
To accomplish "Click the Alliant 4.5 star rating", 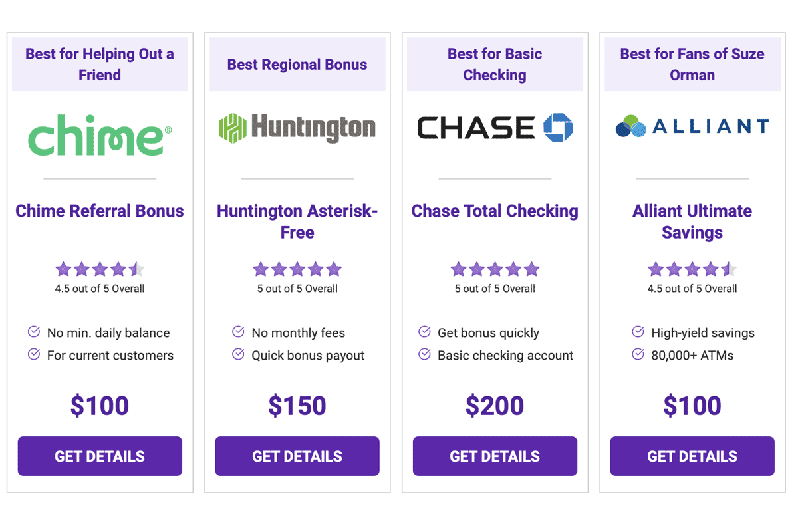I will click(692, 269).
